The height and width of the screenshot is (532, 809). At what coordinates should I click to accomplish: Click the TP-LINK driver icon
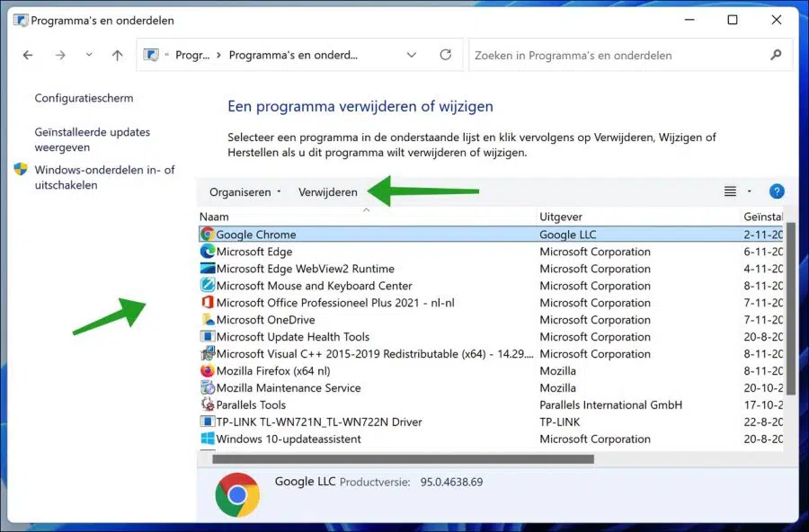208,421
